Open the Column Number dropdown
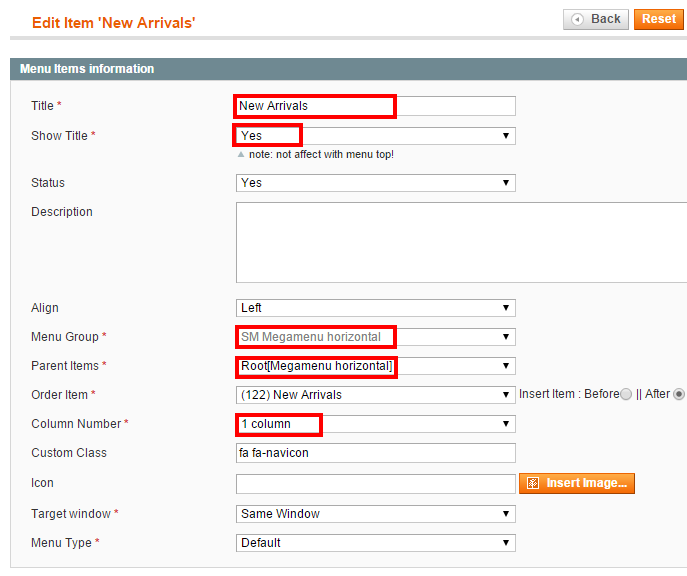687x576 pixels. (x=375, y=424)
